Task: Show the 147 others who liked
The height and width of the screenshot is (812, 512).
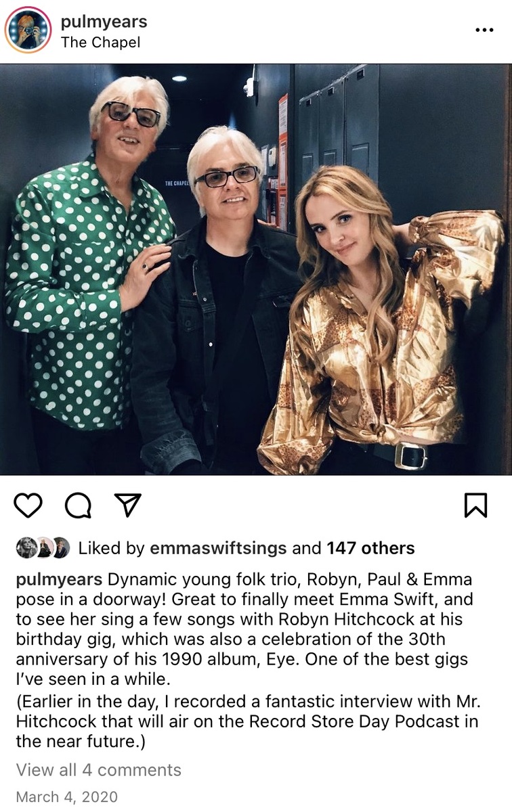Action: (370, 547)
